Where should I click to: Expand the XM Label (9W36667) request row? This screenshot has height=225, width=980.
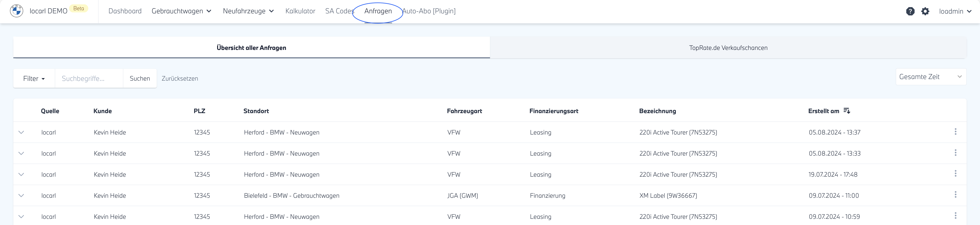tap(21, 196)
